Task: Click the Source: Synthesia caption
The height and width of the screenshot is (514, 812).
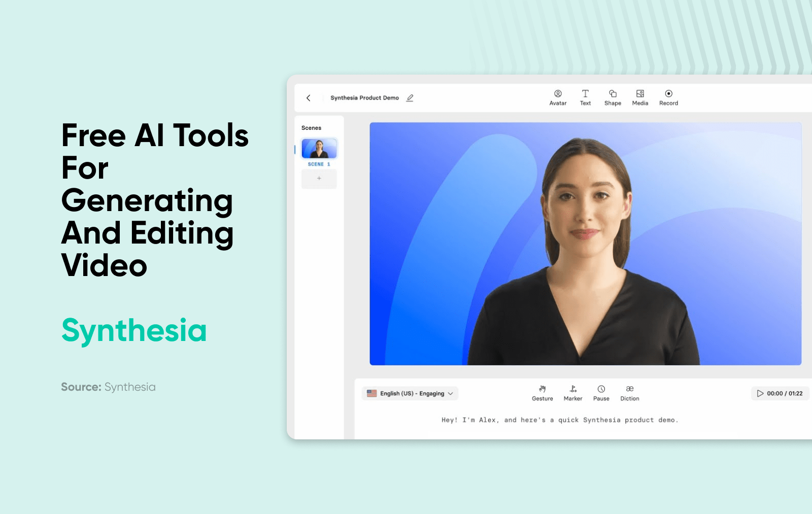Action: click(x=108, y=387)
